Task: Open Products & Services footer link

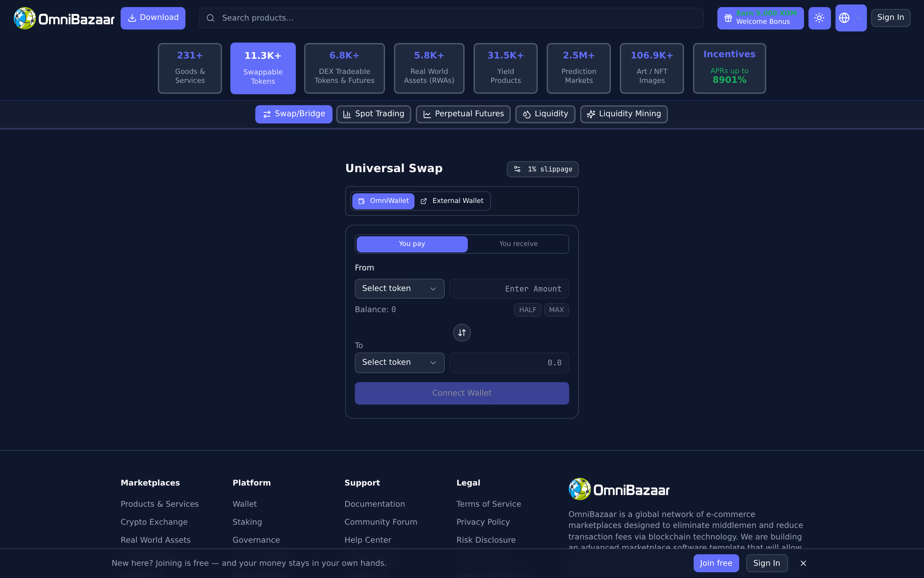Action: (x=159, y=504)
